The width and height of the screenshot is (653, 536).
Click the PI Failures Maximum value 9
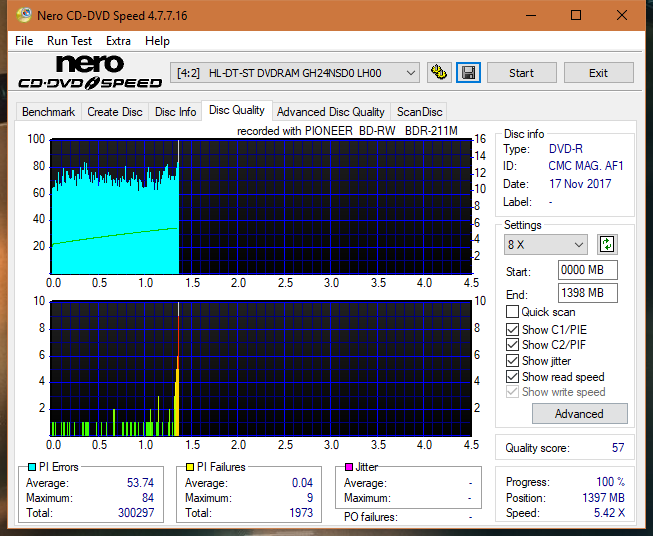[x=310, y=498]
